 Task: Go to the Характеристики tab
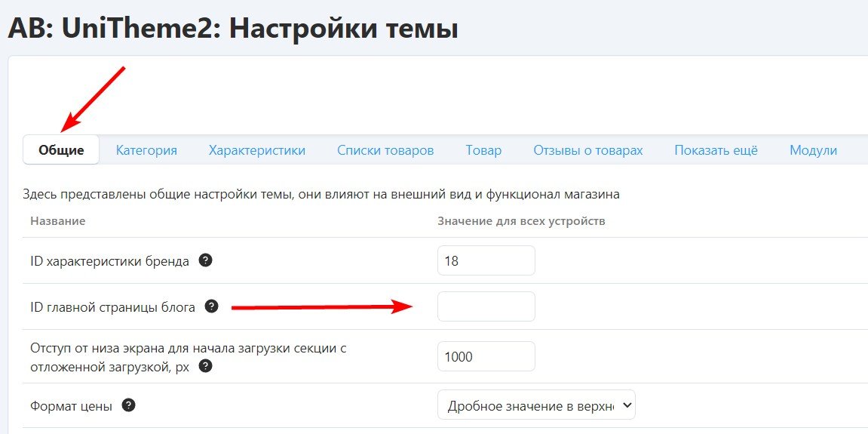(x=257, y=150)
